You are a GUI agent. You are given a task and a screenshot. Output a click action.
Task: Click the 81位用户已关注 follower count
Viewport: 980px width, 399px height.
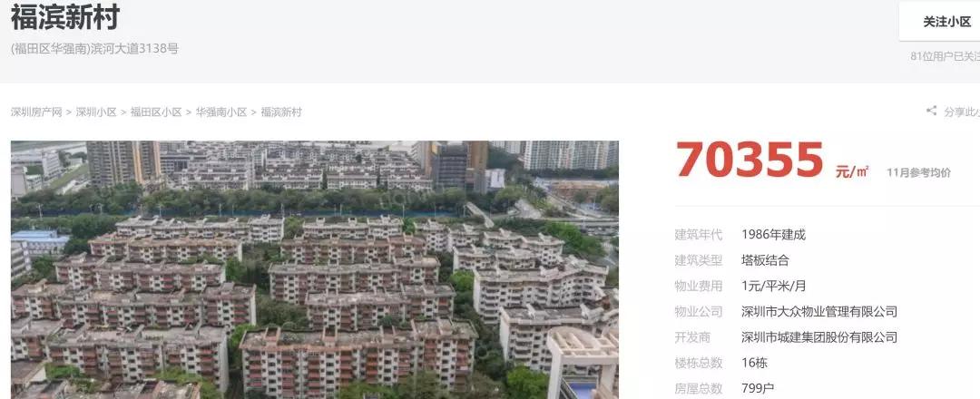[945, 56]
